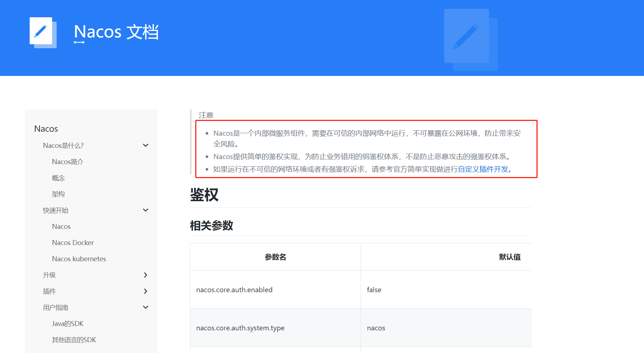Click the Nacos docs pencil logo icon
This screenshot has width=644, height=353.
[x=43, y=32]
